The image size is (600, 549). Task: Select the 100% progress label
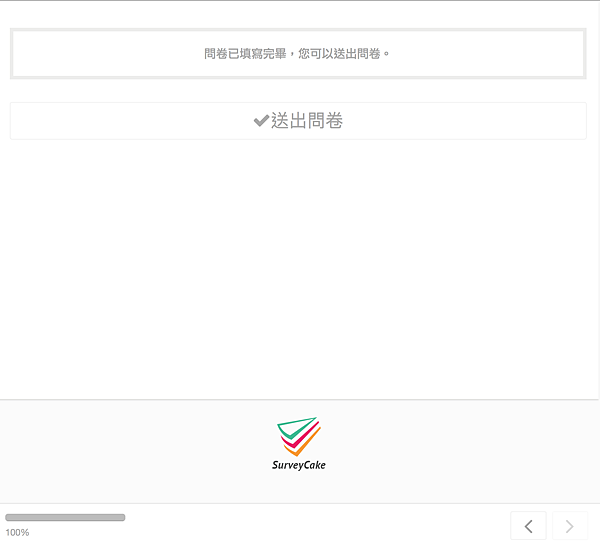[17, 532]
